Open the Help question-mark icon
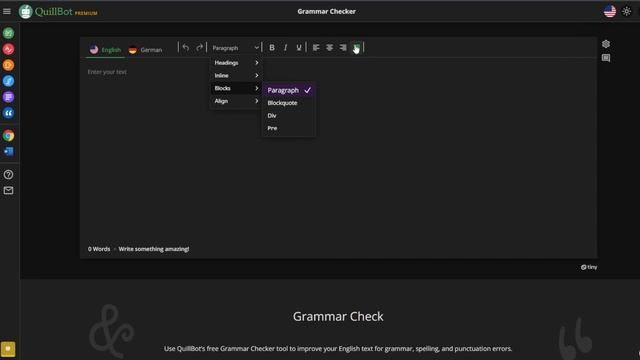This screenshot has height=360, width=640. point(8,175)
